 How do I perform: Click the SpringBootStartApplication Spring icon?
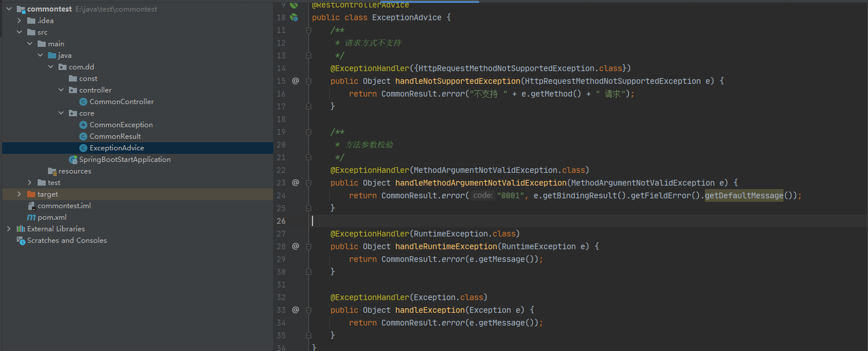coord(73,160)
